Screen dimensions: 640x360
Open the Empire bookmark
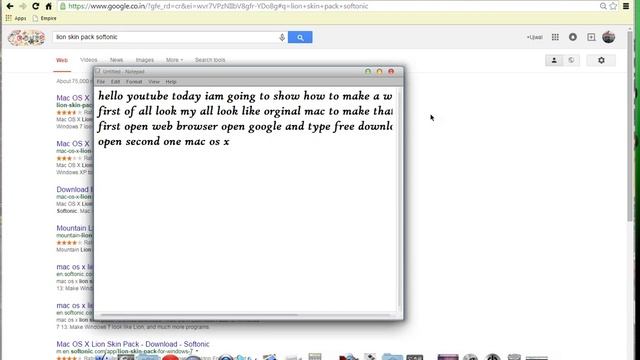point(44,18)
